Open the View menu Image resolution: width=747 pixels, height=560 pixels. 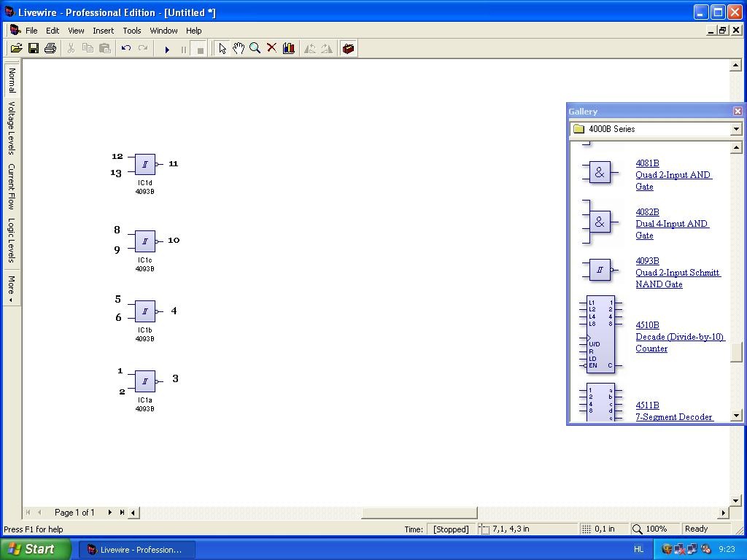pos(76,31)
